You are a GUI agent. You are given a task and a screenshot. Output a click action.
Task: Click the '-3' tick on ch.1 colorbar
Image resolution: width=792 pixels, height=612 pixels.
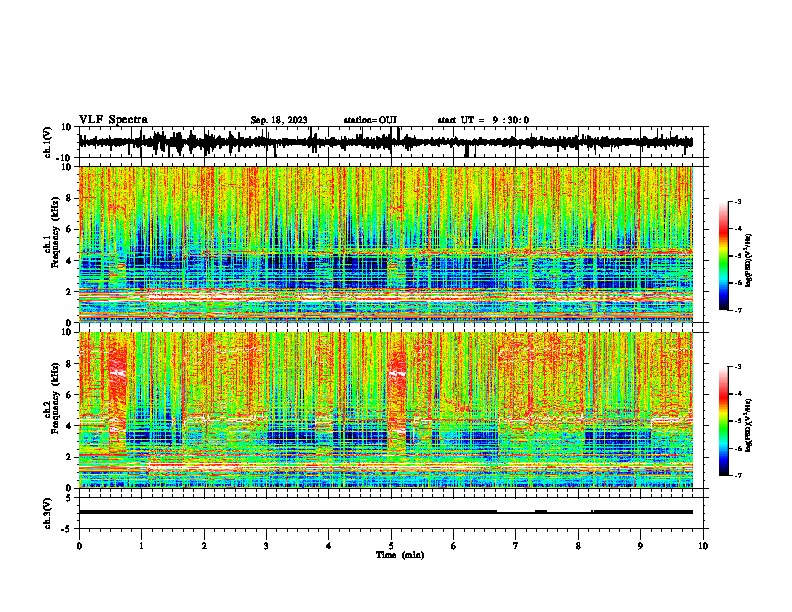tap(738, 201)
